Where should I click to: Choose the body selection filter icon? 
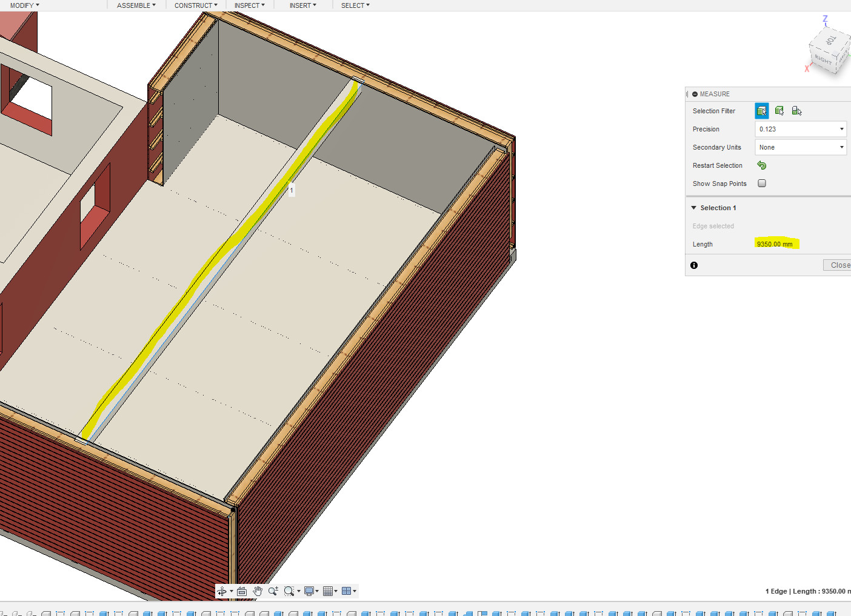coord(779,111)
